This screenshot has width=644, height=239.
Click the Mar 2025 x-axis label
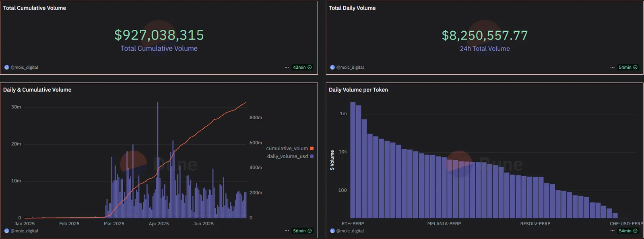point(114,224)
